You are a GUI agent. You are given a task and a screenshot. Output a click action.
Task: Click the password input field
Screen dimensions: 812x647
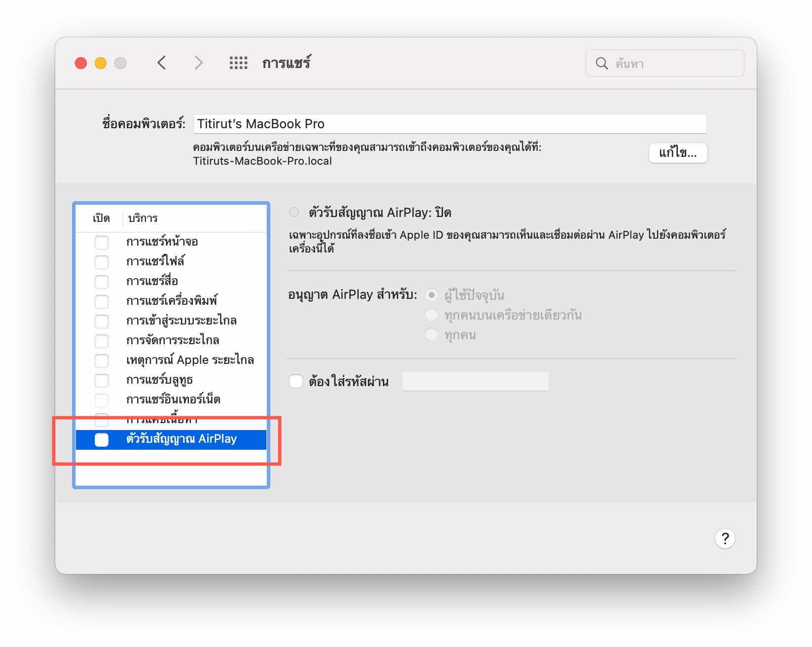pos(475,381)
